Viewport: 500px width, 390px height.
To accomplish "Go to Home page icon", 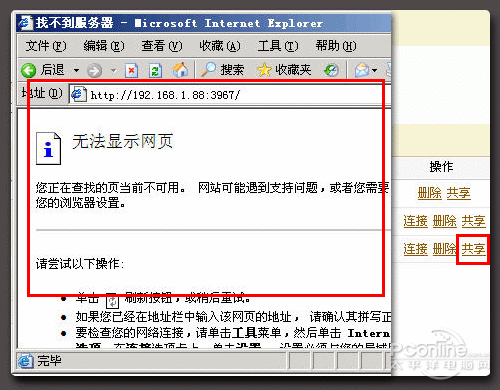I will point(180,70).
